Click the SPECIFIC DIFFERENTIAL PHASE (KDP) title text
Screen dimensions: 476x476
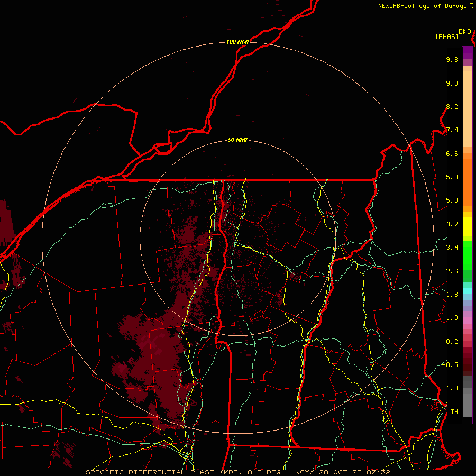pyautogui.click(x=165, y=472)
